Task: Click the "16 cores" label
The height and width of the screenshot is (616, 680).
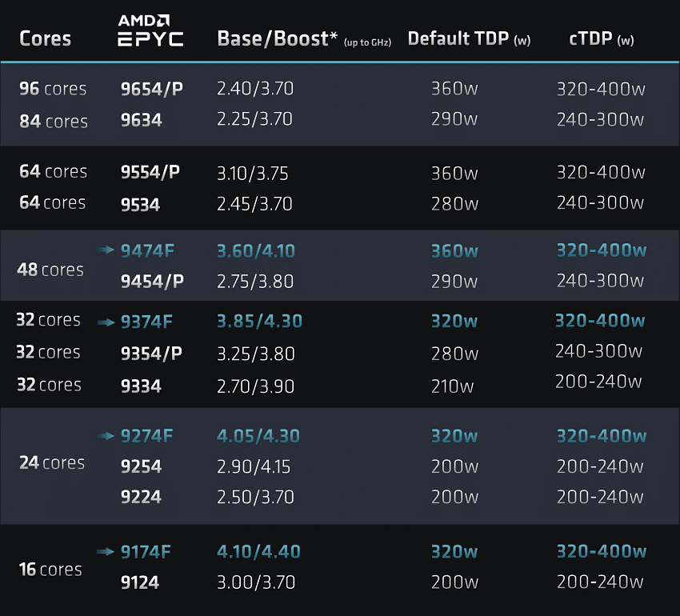Action: coord(50,569)
